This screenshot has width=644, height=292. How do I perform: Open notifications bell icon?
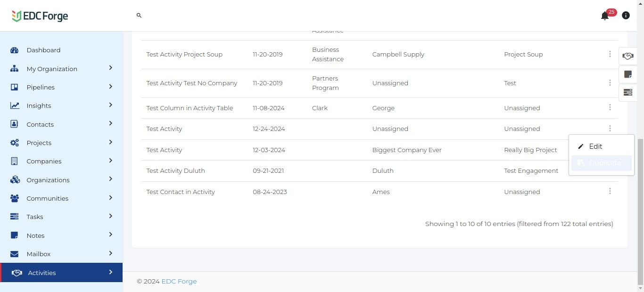(x=605, y=16)
